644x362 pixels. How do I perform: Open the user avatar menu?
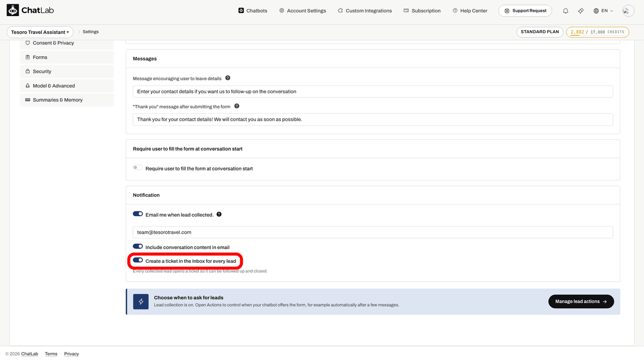(x=628, y=11)
